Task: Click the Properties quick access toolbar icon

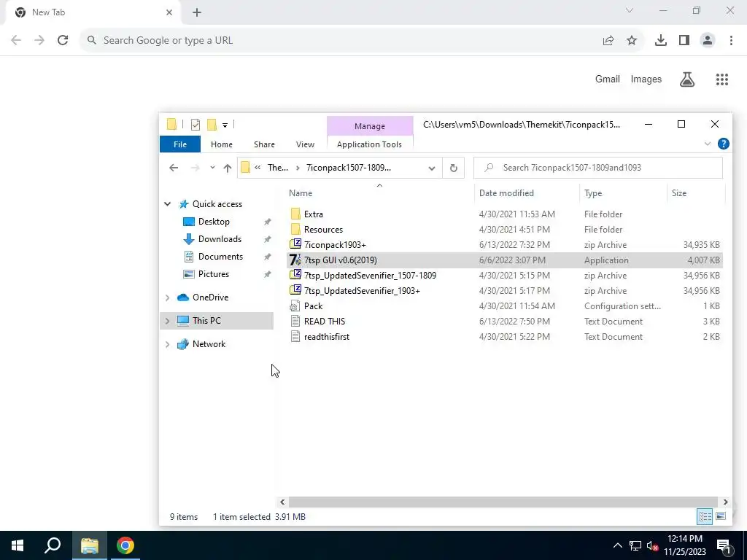Action: (x=196, y=125)
